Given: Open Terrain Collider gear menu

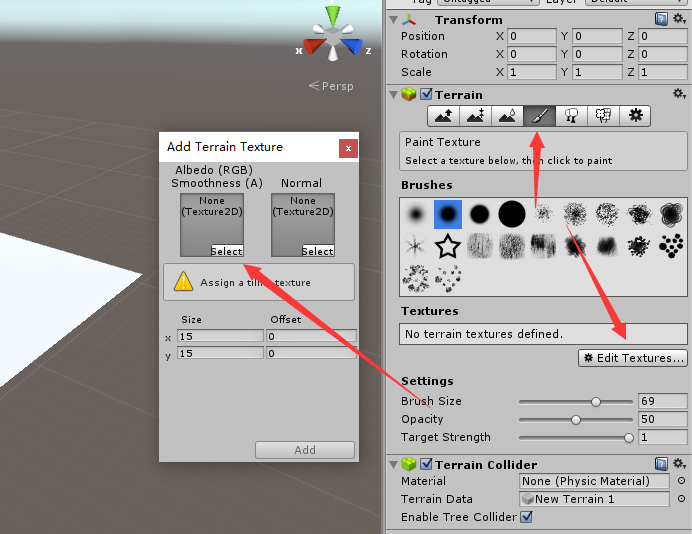Looking at the screenshot, I should [679, 464].
